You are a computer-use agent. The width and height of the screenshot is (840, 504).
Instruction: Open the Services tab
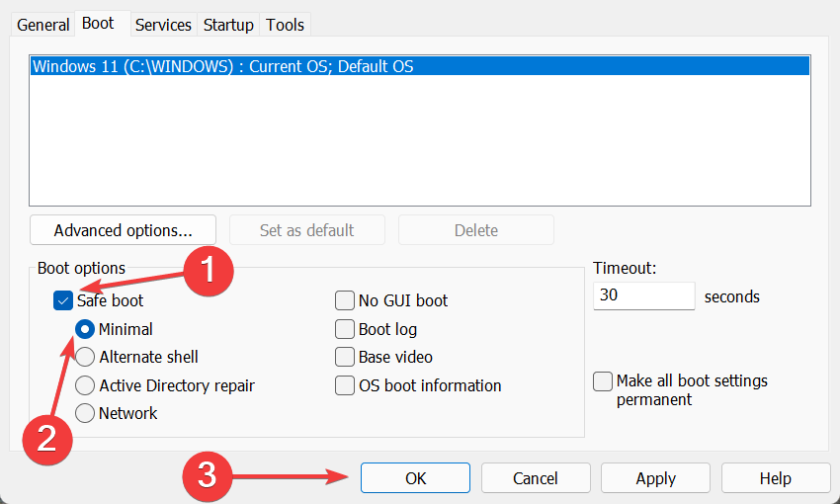tap(163, 25)
